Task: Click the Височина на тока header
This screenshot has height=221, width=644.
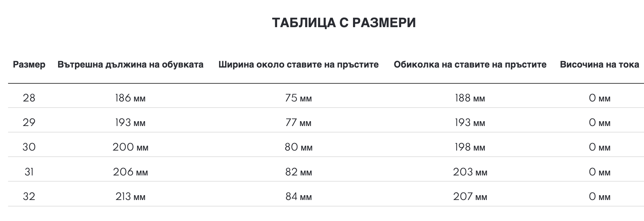Action: [x=599, y=65]
